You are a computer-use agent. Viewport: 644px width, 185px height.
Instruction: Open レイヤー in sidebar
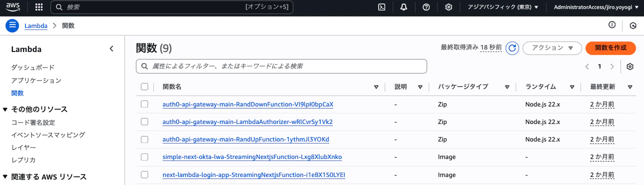[23, 147]
